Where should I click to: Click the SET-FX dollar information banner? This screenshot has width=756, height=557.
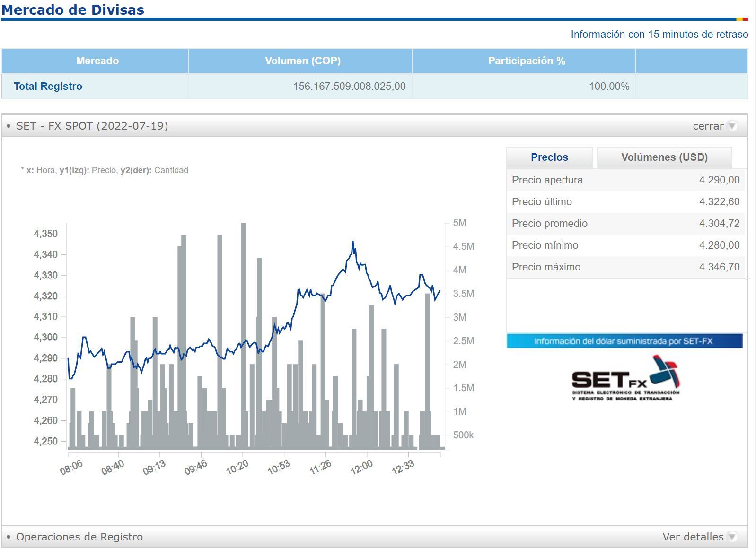(624, 341)
